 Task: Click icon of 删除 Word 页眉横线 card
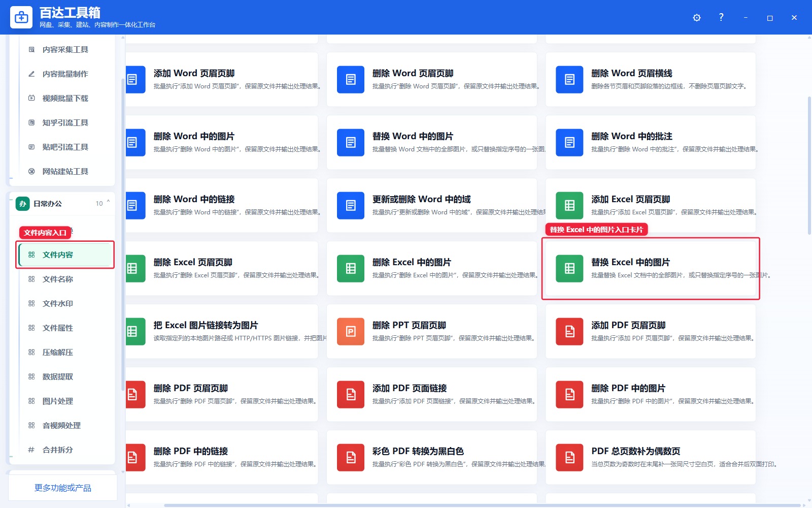(x=569, y=79)
